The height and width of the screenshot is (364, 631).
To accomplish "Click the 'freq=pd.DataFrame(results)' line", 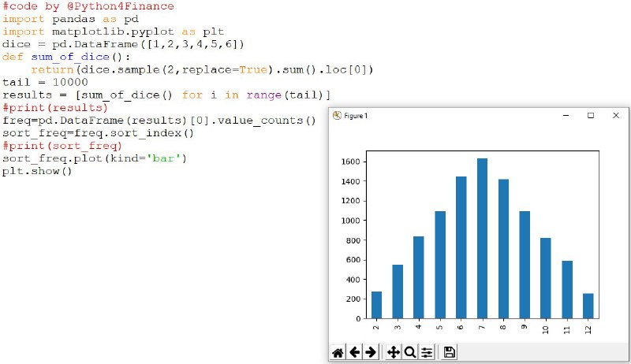I will coord(159,121).
